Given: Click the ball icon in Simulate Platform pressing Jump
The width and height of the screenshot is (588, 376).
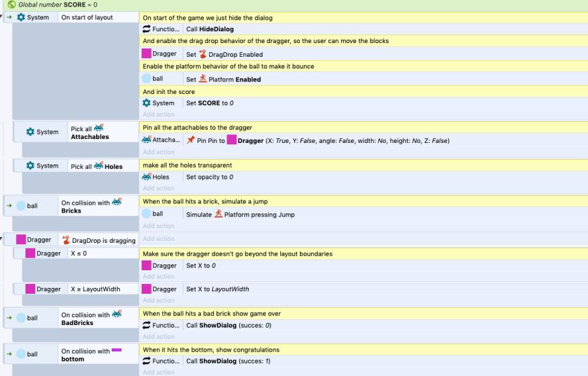Looking at the screenshot, I should (x=149, y=213).
